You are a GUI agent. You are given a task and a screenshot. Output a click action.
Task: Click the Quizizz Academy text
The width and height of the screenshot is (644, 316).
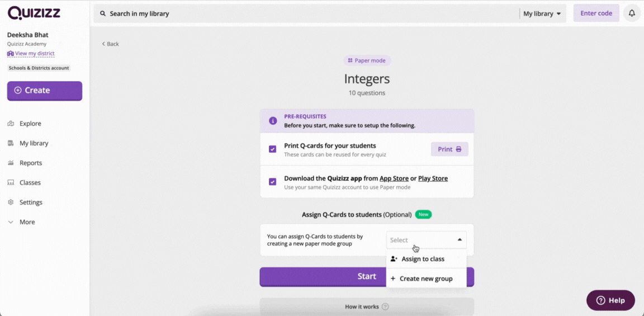[x=27, y=44]
